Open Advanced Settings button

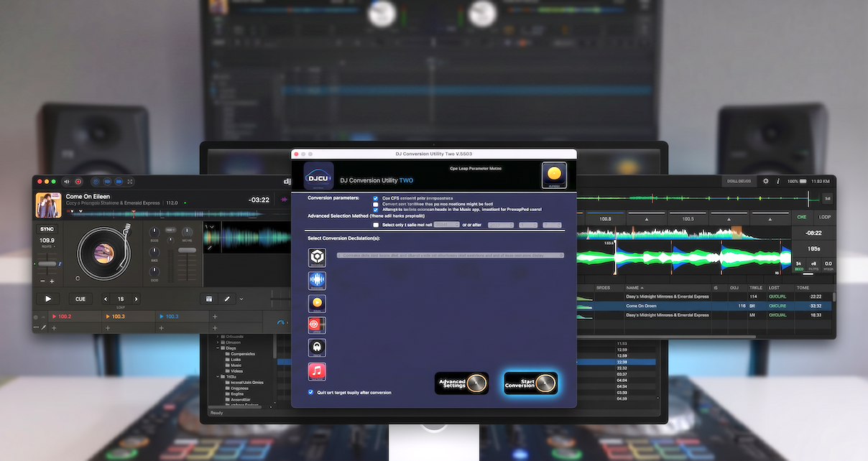461,383
